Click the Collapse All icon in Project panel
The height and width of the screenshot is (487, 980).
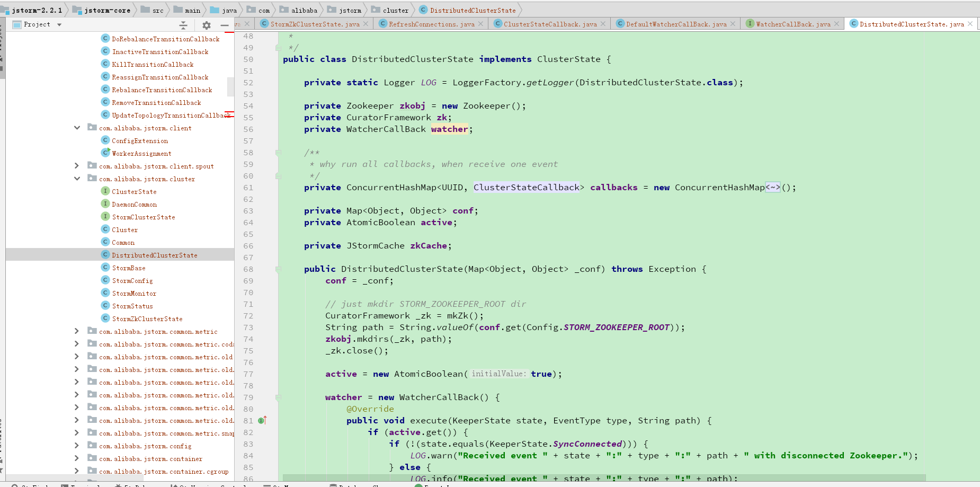183,25
